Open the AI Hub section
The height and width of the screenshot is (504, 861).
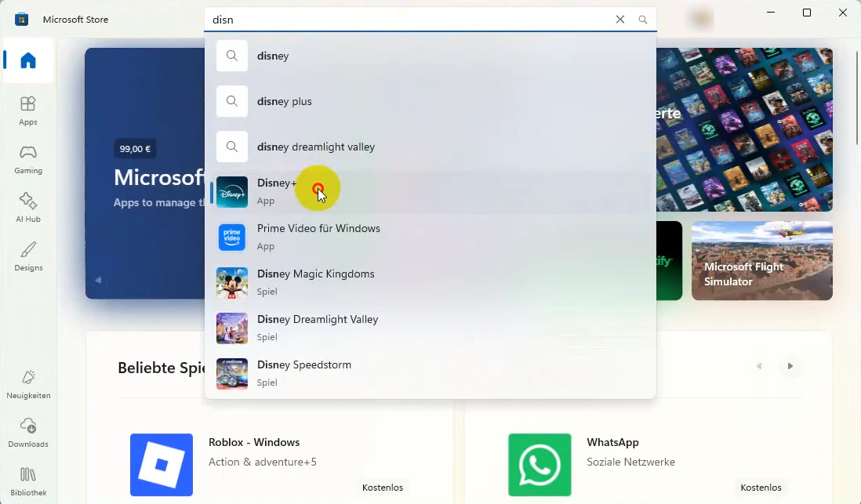click(x=28, y=208)
